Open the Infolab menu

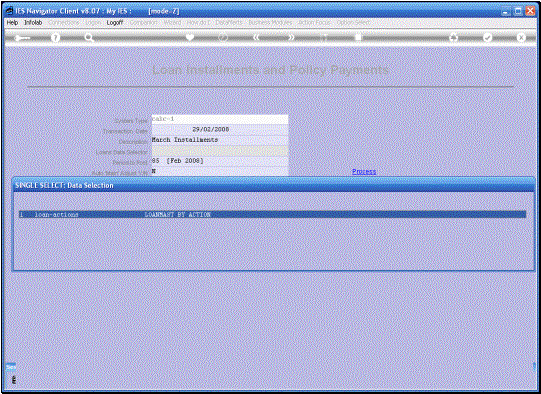click(33, 22)
